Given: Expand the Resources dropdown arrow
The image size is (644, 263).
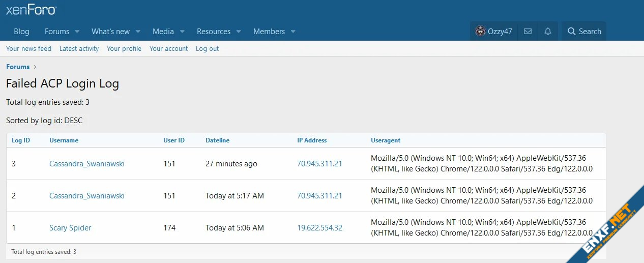Looking at the screenshot, I should tap(239, 32).
